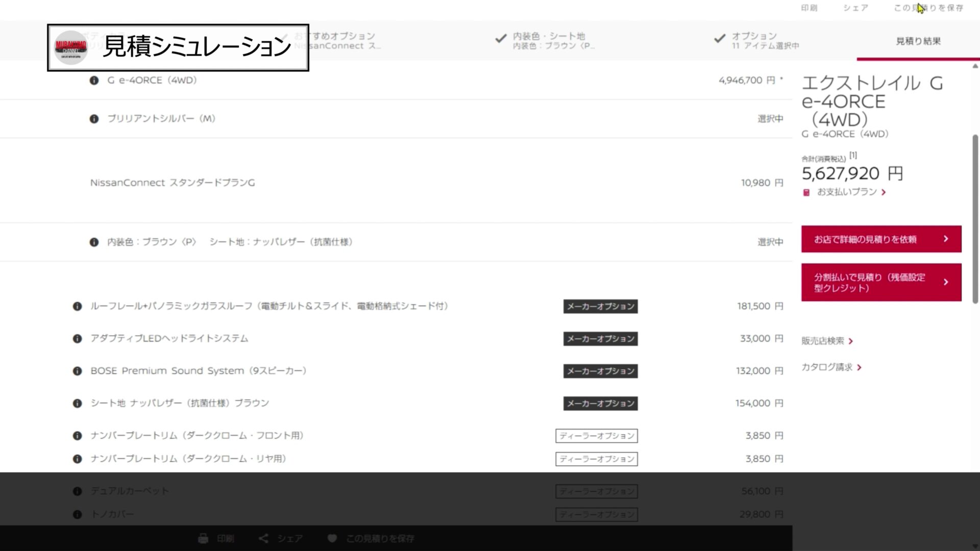Click price 33,000 円
The height and width of the screenshot is (551, 980).
[x=762, y=338]
